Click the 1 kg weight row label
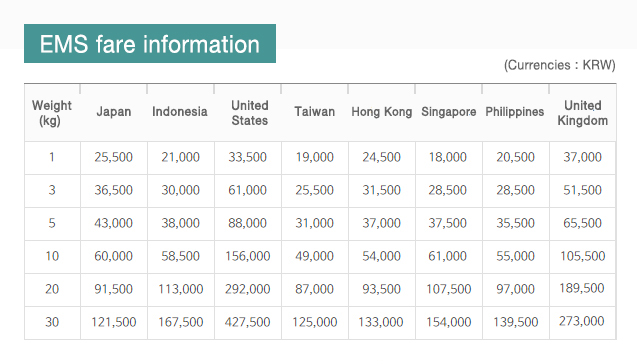Image resolution: width=637 pixels, height=364 pixels. [x=52, y=157]
